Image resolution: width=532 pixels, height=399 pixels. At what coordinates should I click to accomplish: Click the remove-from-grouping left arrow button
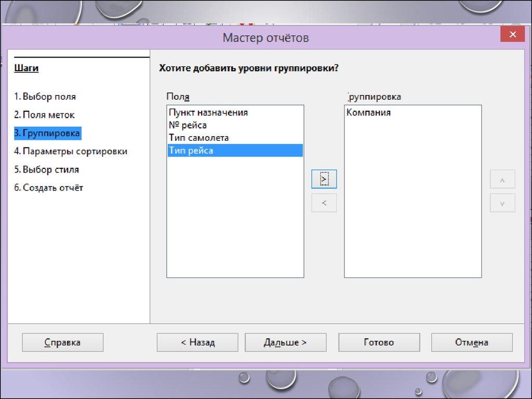pyautogui.click(x=324, y=203)
